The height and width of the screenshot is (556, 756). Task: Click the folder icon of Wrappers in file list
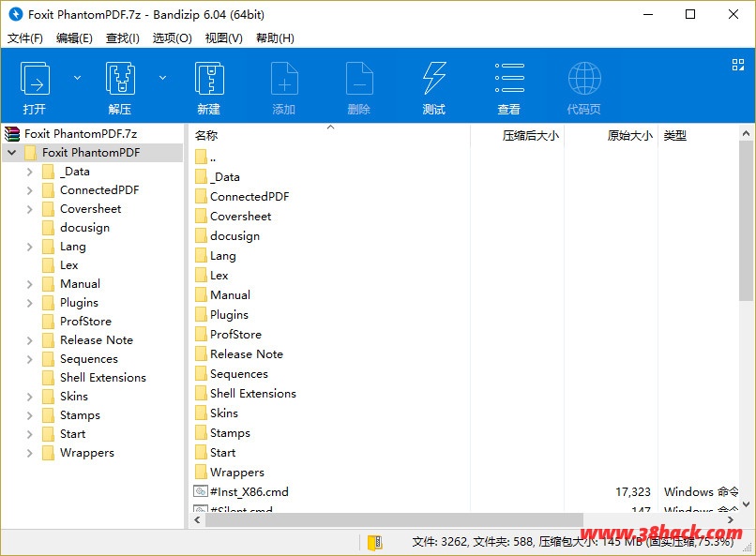201,473
